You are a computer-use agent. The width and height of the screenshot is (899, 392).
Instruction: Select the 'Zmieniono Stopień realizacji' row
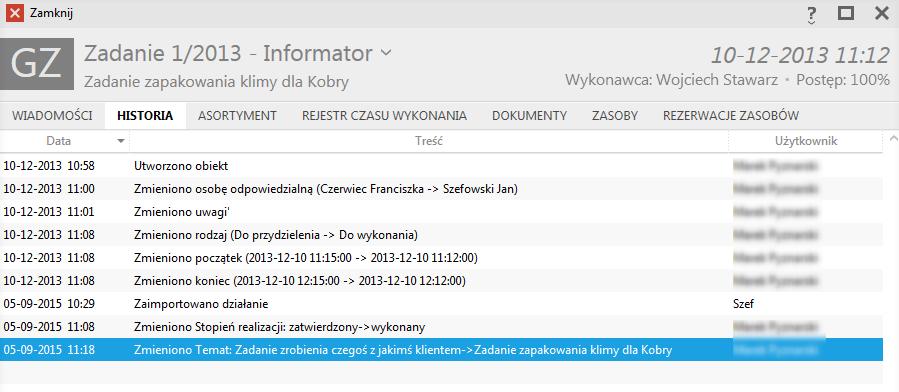(x=441, y=327)
